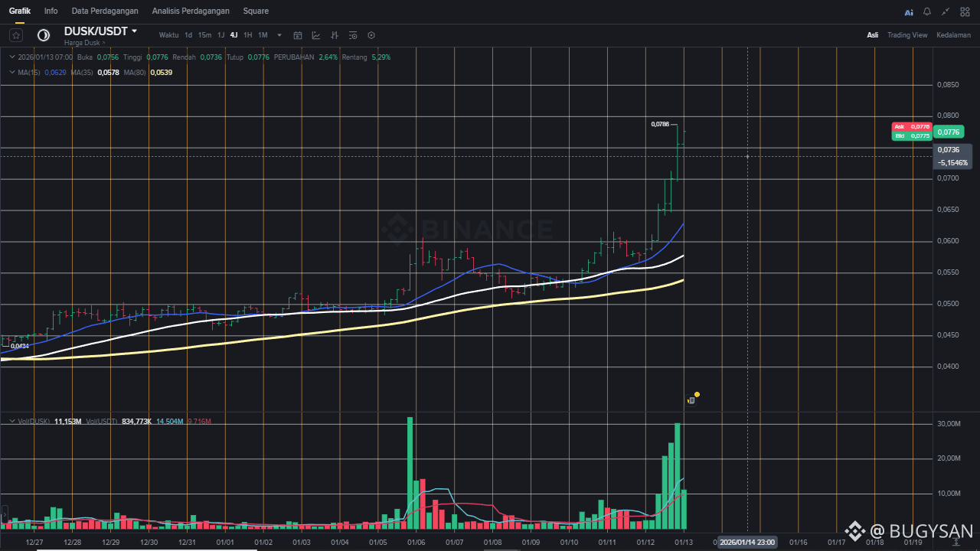Screen dimensions: 980x551
Task: Open the chart display settings list icon
Action: pyautogui.click(x=353, y=35)
